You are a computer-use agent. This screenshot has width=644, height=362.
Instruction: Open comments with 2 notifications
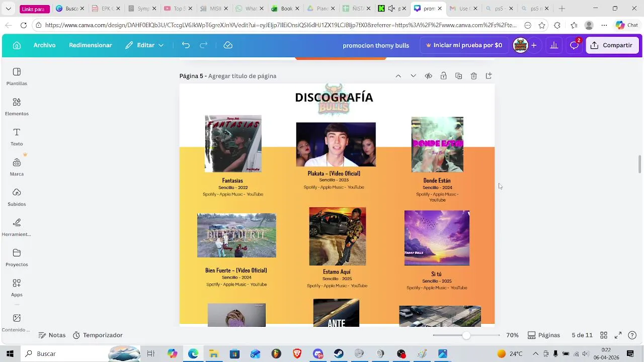[574, 45]
